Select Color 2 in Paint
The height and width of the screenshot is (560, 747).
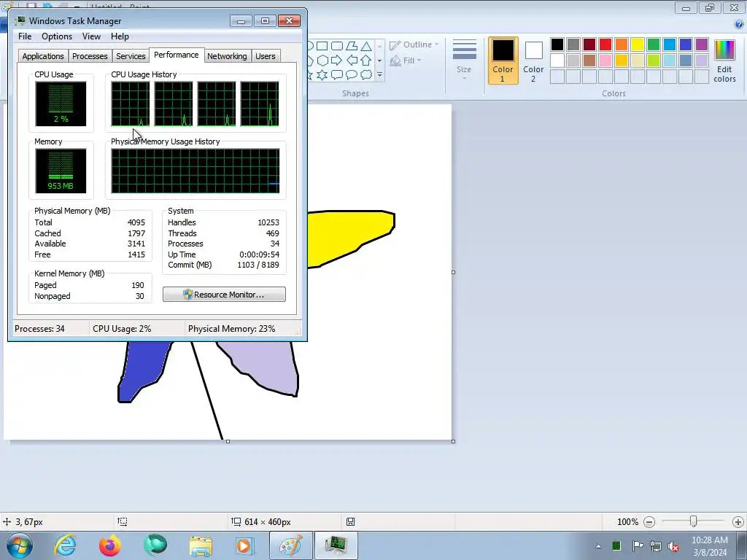pyautogui.click(x=533, y=61)
